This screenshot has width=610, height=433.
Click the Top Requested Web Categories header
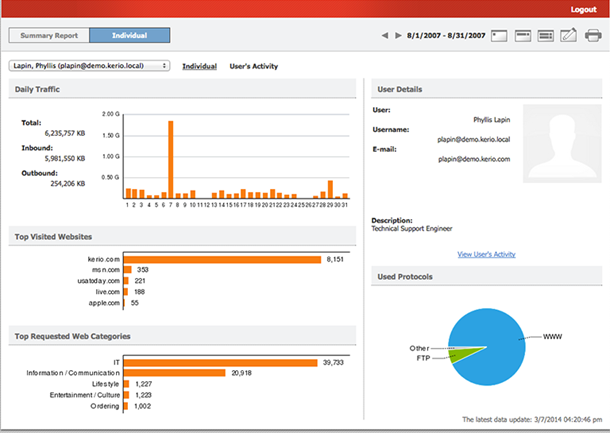point(182,336)
